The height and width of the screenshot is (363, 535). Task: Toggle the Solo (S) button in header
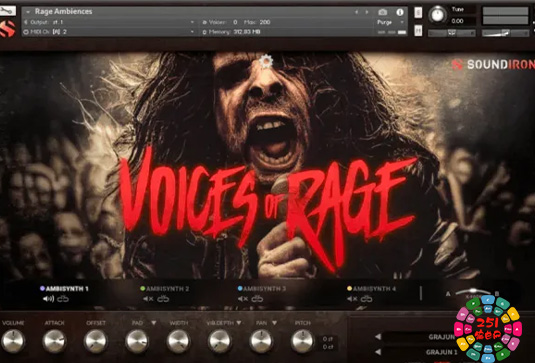click(x=418, y=13)
